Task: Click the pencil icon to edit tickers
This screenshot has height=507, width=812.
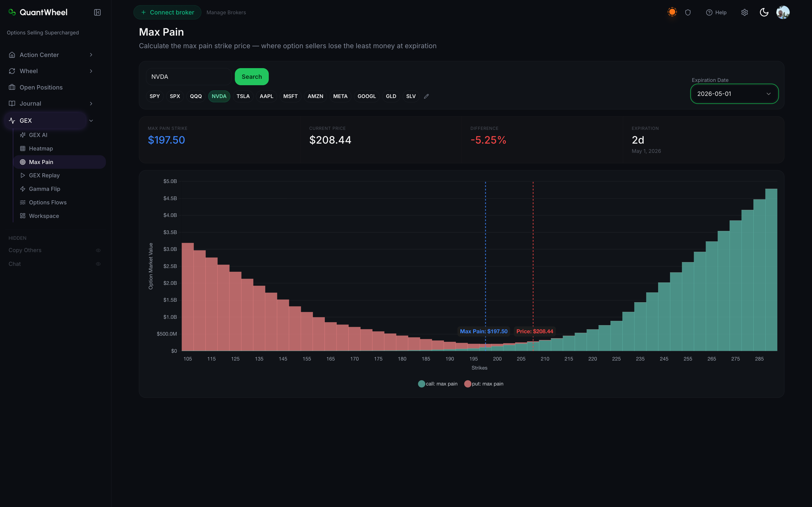Action: (x=426, y=96)
